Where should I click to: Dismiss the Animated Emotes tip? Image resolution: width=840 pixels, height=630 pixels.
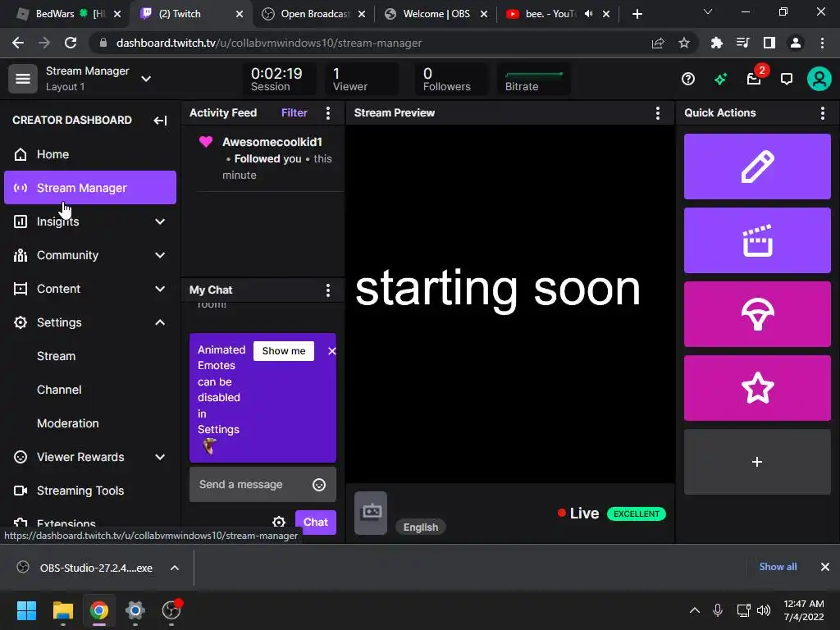[331, 351]
